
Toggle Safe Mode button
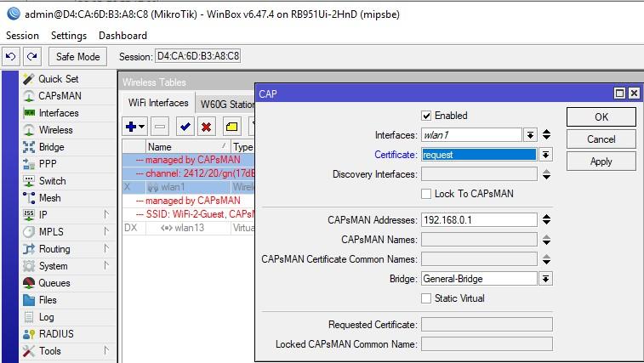pyautogui.click(x=78, y=57)
